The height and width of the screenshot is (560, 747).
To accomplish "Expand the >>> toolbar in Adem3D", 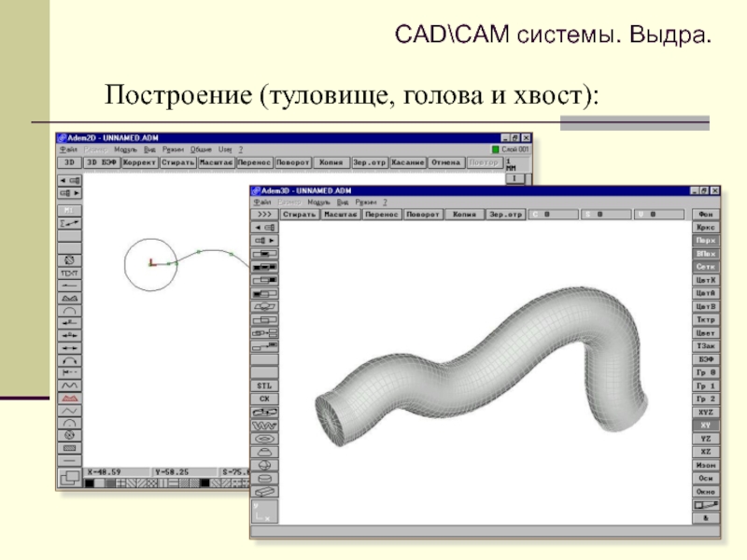I will [x=264, y=214].
